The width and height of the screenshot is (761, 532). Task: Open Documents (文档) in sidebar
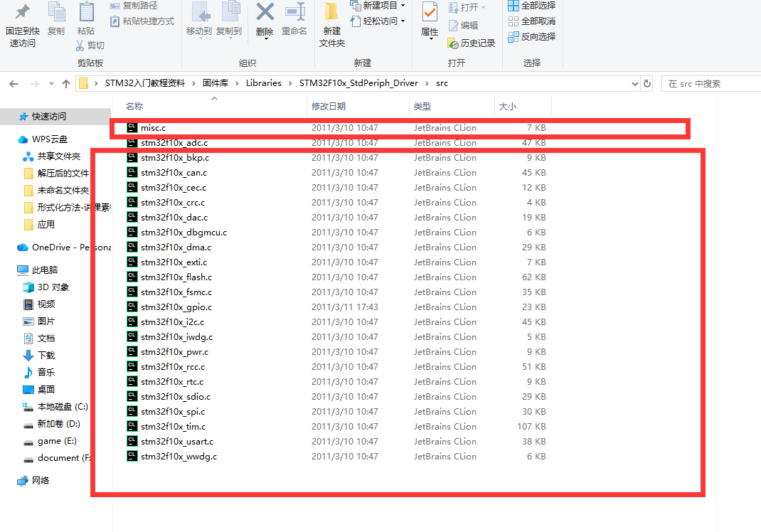click(x=46, y=339)
